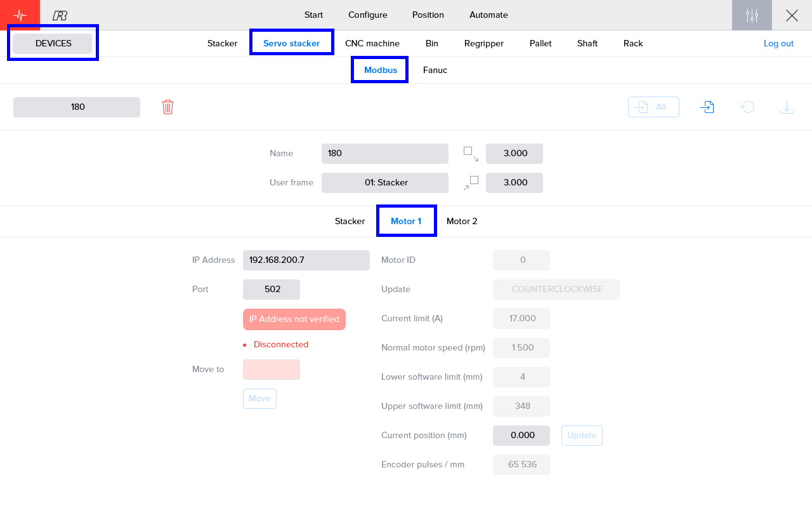This screenshot has width=812, height=508.
Task: Switch to the Stacker device tab
Action: tap(222, 43)
